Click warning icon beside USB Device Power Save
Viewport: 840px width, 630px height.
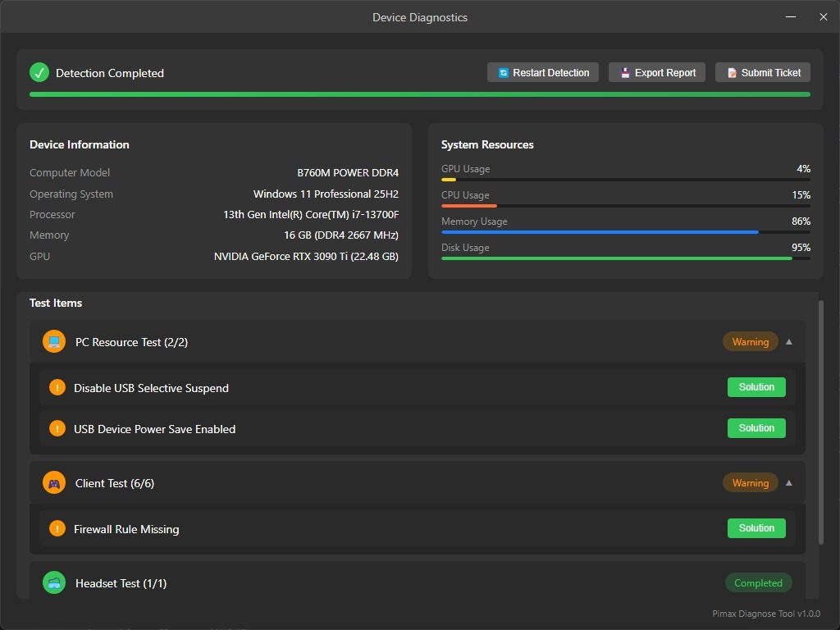pos(57,428)
